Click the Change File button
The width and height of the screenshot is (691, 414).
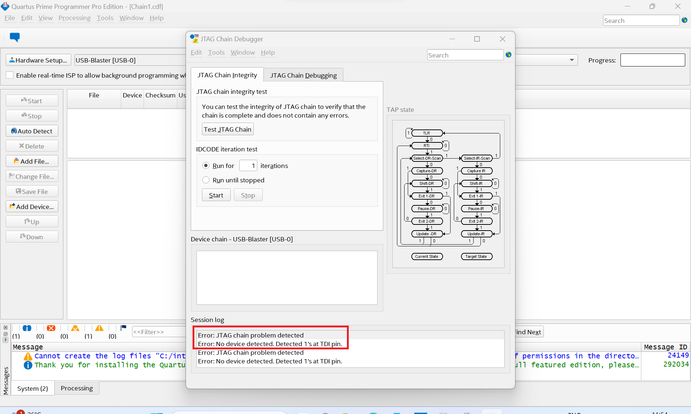(32, 176)
